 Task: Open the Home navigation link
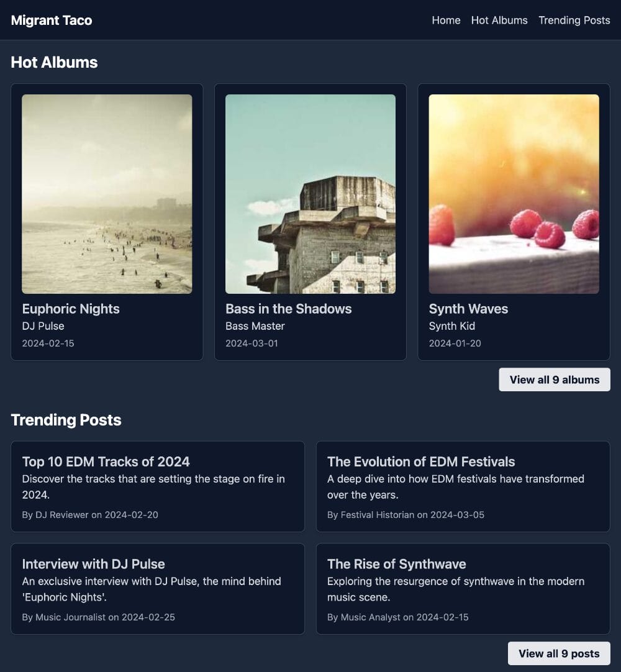[446, 20]
